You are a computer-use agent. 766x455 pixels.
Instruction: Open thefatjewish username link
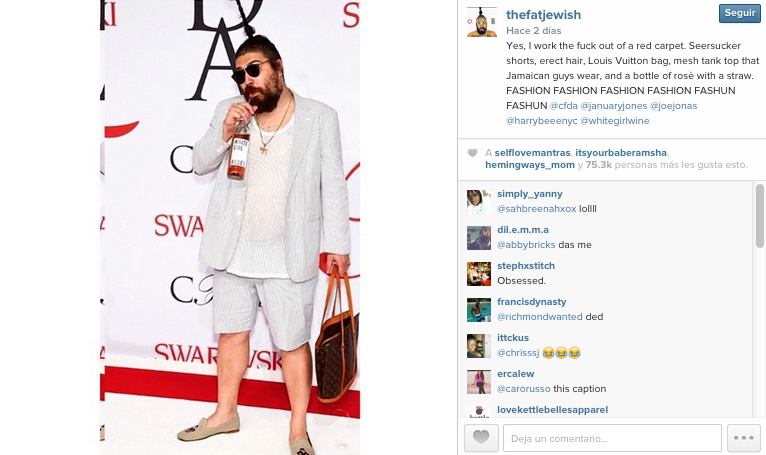544,15
